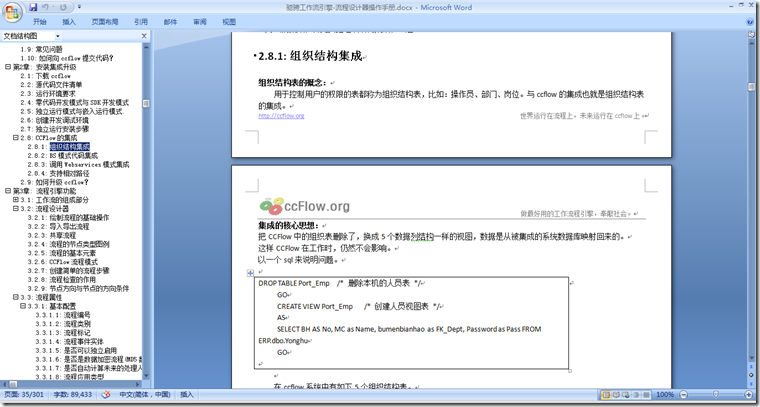Click the document vertical scrollbar thumb
This screenshot has height=407, width=760.
click(751, 87)
